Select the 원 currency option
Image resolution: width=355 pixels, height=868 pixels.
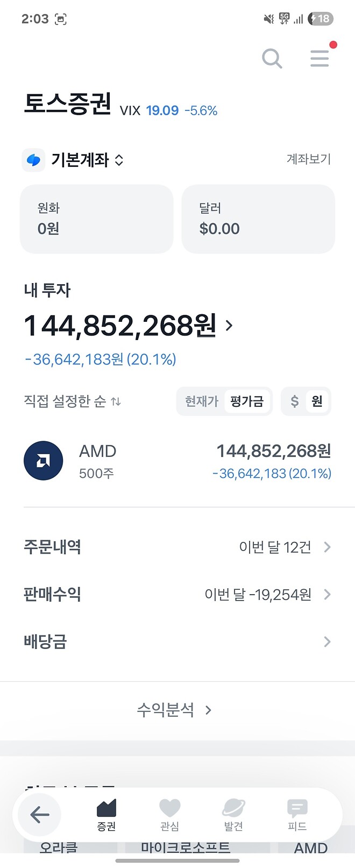[317, 401]
